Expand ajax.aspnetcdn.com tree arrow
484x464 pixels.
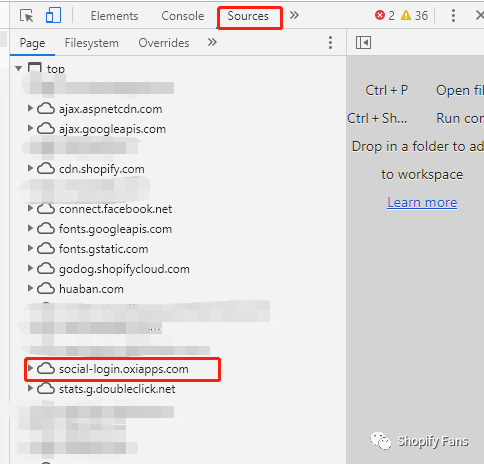point(30,108)
